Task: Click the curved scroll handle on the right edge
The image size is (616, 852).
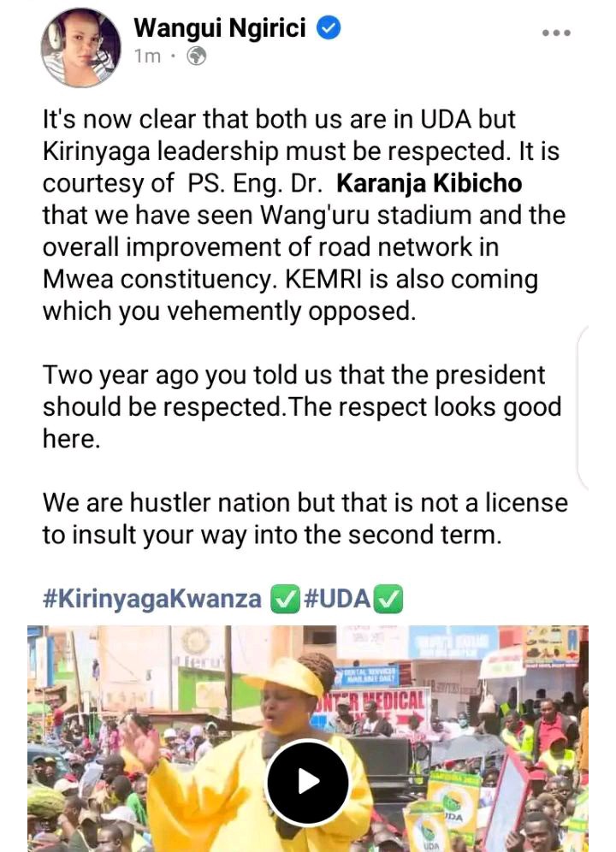Action: [583, 407]
